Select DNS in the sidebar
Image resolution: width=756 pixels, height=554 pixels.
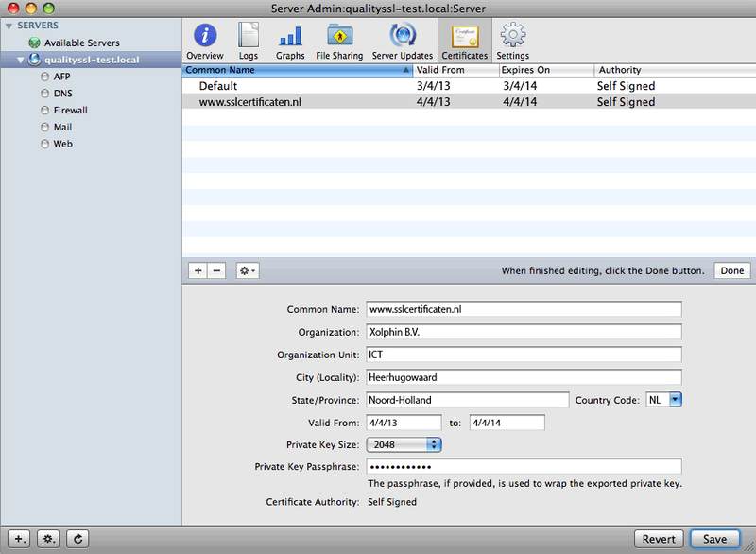pyautogui.click(x=62, y=94)
